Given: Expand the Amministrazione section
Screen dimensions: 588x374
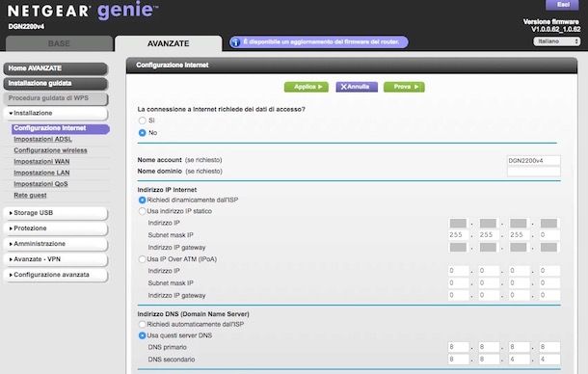Looking at the screenshot, I should pos(56,244).
